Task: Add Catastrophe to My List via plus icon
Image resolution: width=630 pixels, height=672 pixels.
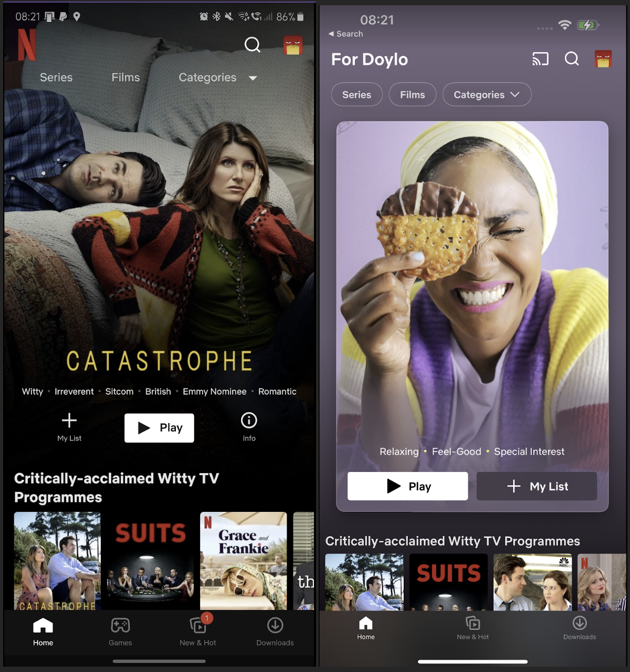Action: tap(69, 427)
